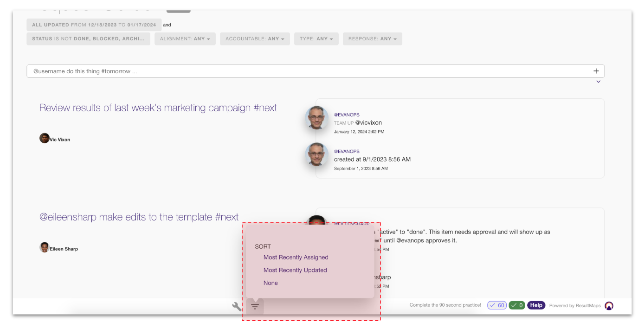Choose None in the Sort menu
The image size is (644, 328).
(x=270, y=283)
